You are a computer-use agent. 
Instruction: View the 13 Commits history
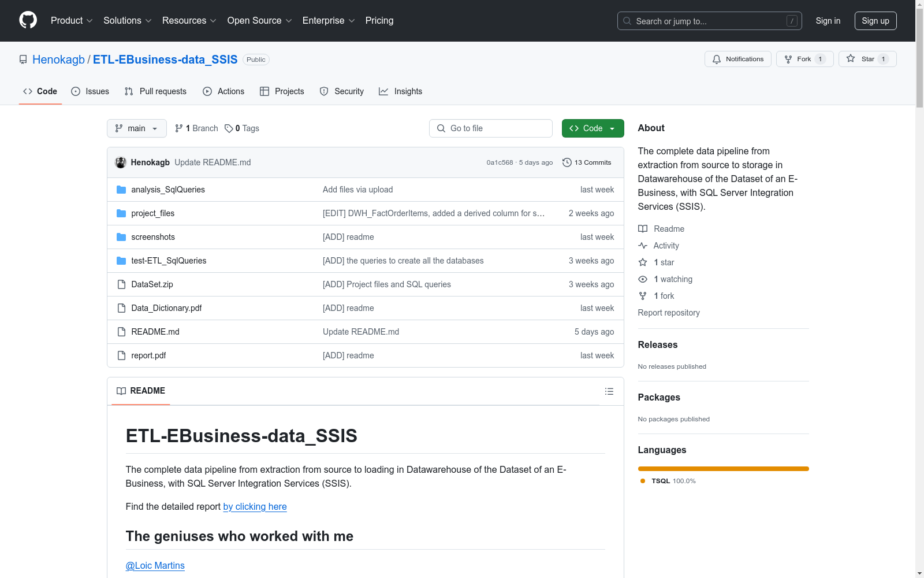click(587, 162)
